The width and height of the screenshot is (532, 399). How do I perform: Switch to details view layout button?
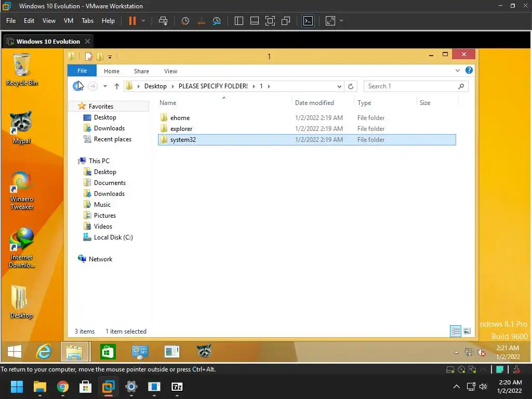coord(455,331)
